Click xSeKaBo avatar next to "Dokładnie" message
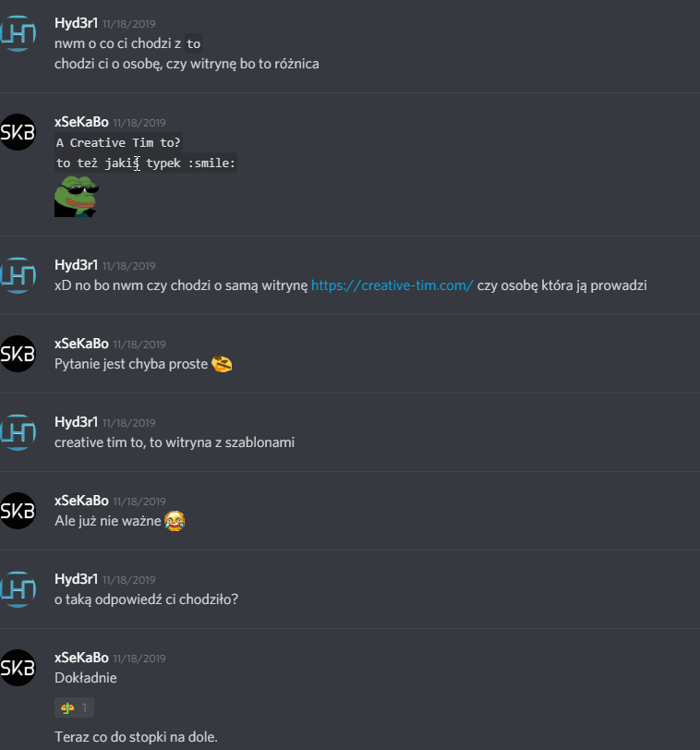 point(18,668)
